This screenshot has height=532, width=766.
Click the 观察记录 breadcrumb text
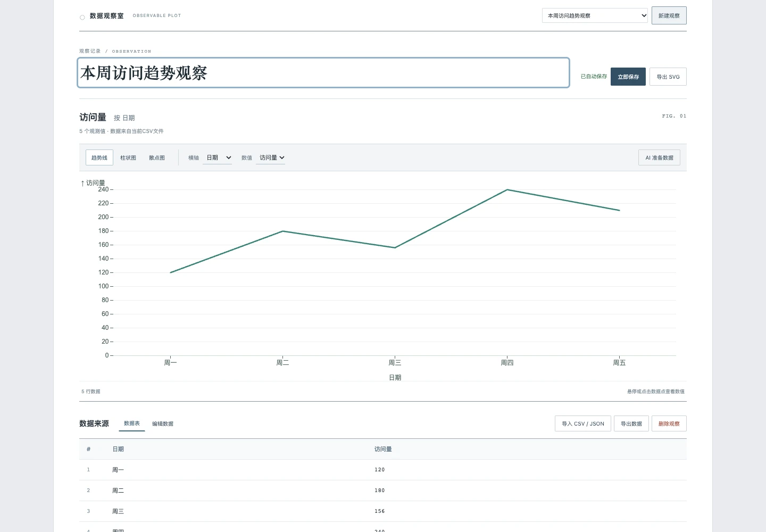(x=90, y=51)
